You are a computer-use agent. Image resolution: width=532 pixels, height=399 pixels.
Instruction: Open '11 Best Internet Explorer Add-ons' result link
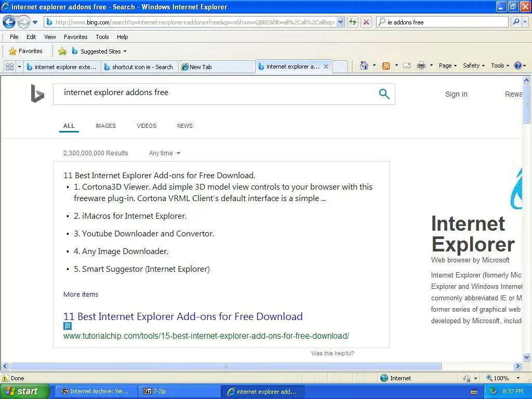[x=183, y=316]
